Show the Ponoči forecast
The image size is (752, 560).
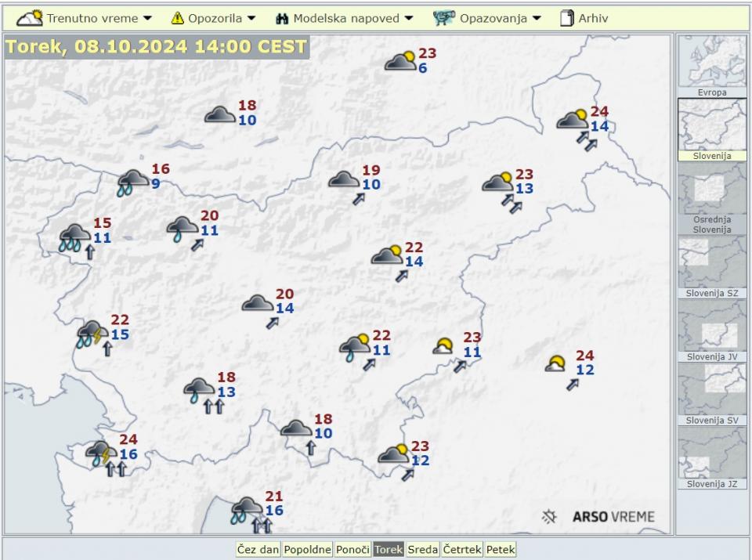[x=352, y=550]
